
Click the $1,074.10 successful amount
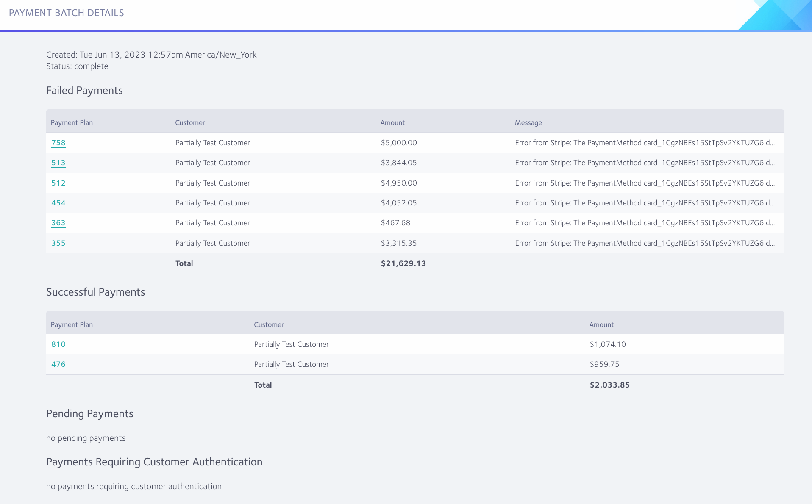pos(608,344)
